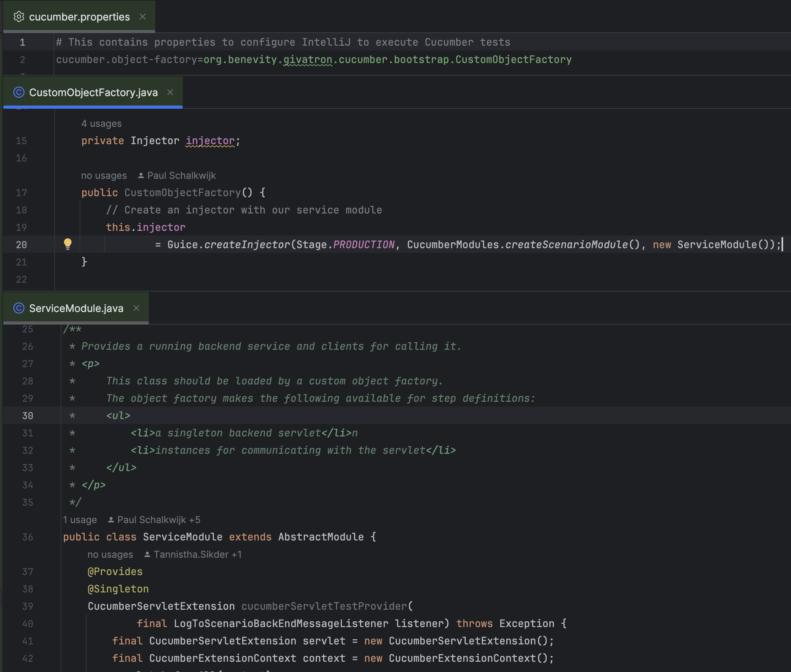Click the @Singleton annotation
Image resolution: width=791 pixels, height=672 pixels.
(118, 589)
